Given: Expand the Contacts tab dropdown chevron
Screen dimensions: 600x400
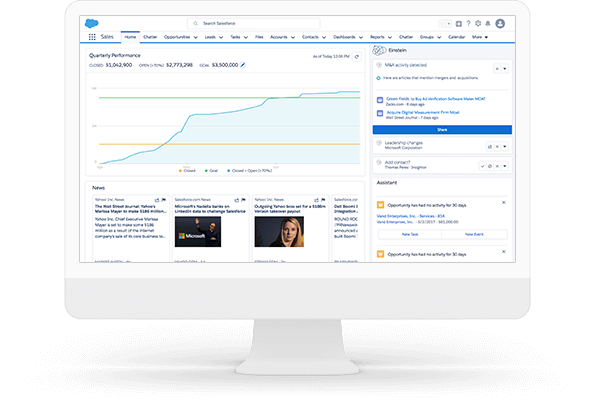Looking at the screenshot, I should [x=324, y=38].
